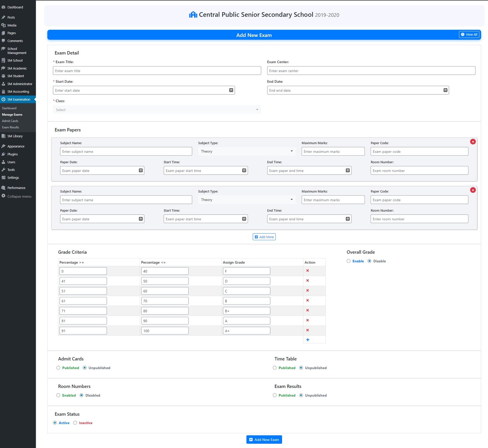Image resolution: width=488 pixels, height=448 pixels.
Task: Mark Exam Status as Active
Action: tap(55, 423)
